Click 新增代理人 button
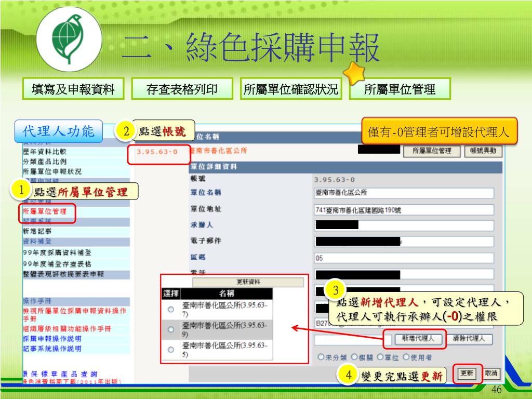This screenshot has height=399, width=532. click(418, 339)
